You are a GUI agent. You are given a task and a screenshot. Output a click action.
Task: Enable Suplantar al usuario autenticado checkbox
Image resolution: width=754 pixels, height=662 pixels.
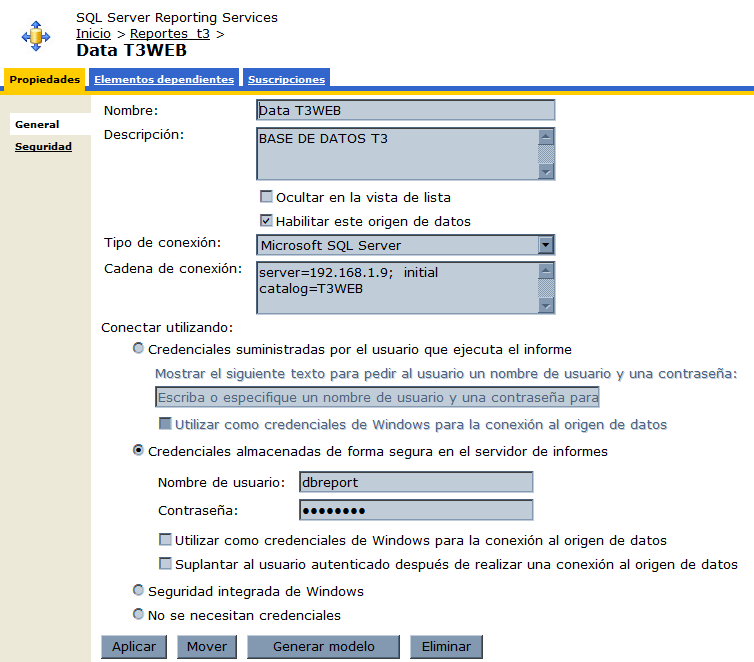165,563
